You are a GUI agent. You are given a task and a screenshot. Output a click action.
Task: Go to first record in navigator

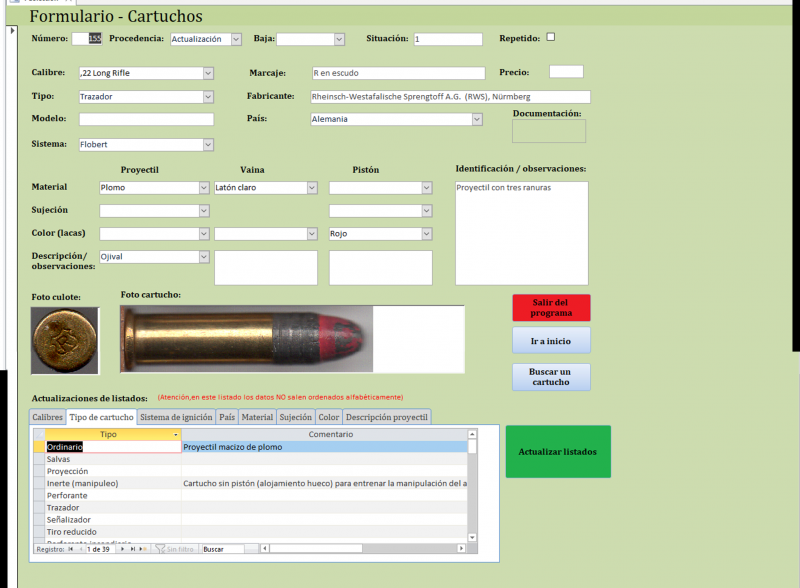click(x=70, y=549)
